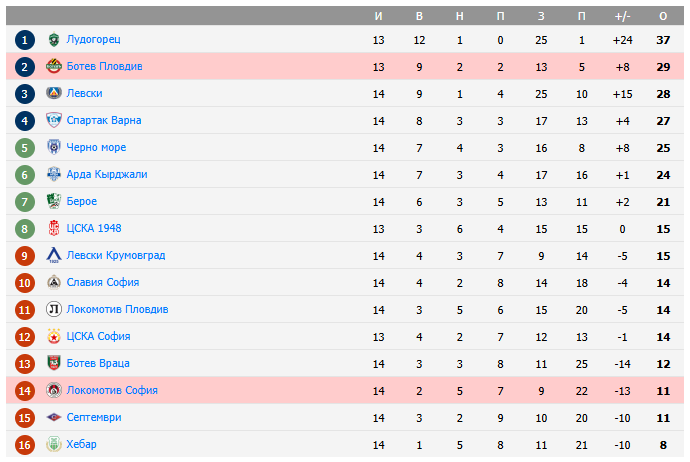690x462 pixels.
Task: Sort table by the О points column
Action: 663,16
